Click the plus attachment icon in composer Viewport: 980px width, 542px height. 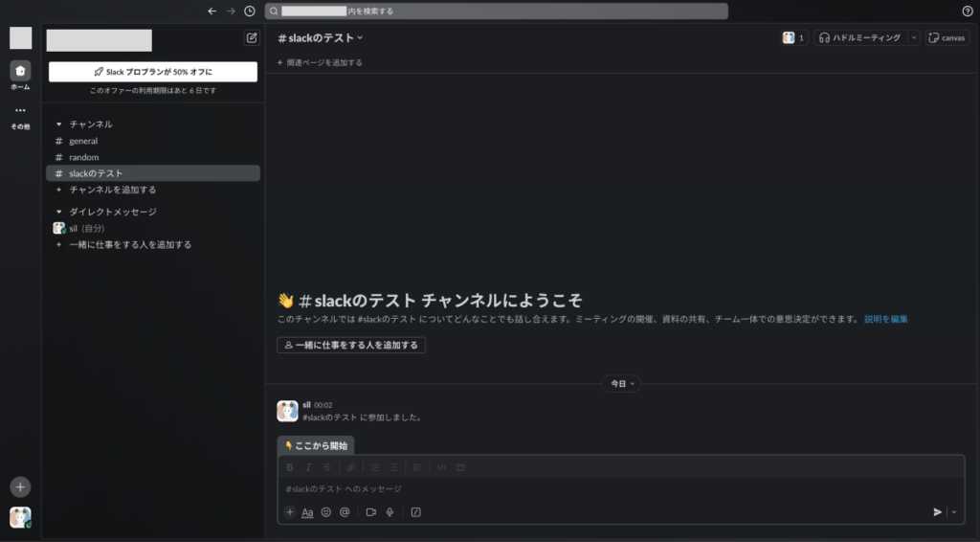coord(290,512)
